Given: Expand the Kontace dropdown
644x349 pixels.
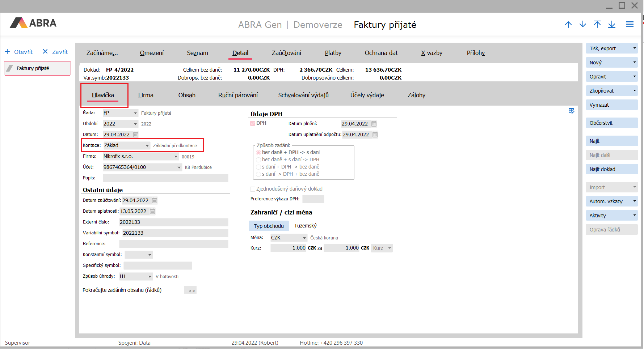Looking at the screenshot, I should [x=147, y=146].
